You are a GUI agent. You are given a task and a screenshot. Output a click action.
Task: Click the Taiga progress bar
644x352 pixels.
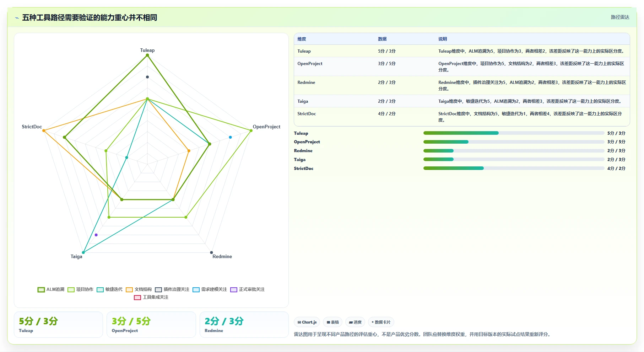514,160
